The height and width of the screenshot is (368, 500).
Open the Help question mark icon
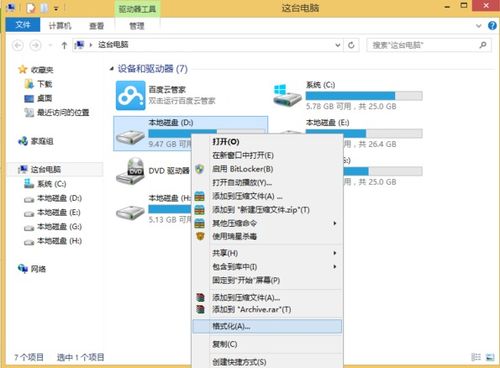(492, 26)
